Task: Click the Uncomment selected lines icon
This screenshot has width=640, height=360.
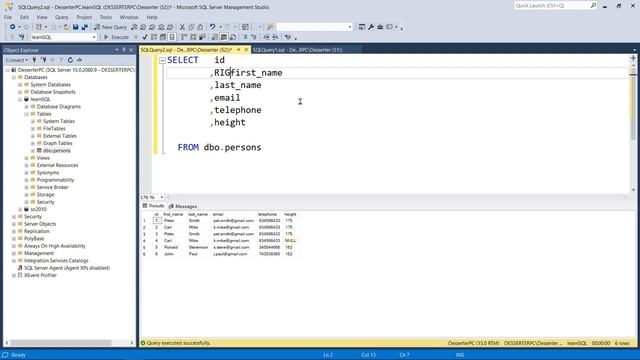Action: point(253,37)
